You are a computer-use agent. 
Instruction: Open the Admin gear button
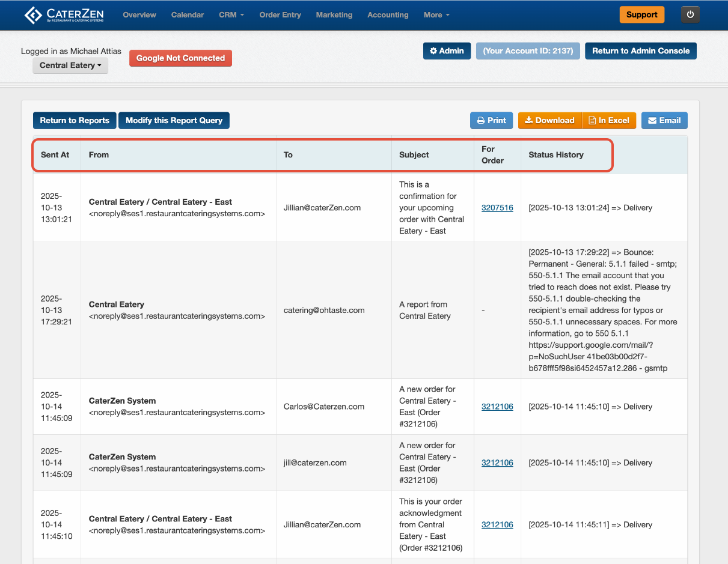coord(447,51)
